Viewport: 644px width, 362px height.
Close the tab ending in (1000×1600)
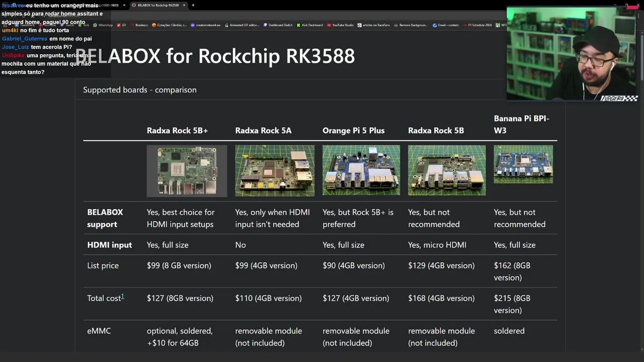click(124, 5)
